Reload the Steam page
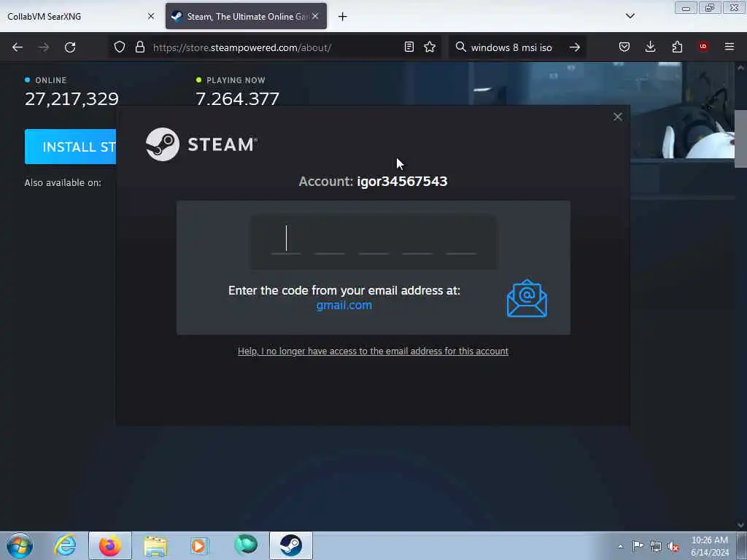This screenshot has height=560, width=747. [70, 47]
